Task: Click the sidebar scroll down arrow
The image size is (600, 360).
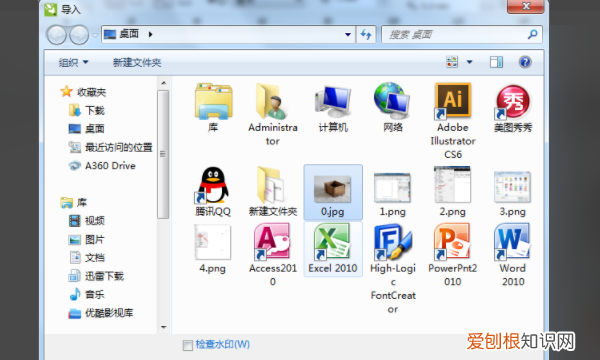Action: [x=163, y=327]
